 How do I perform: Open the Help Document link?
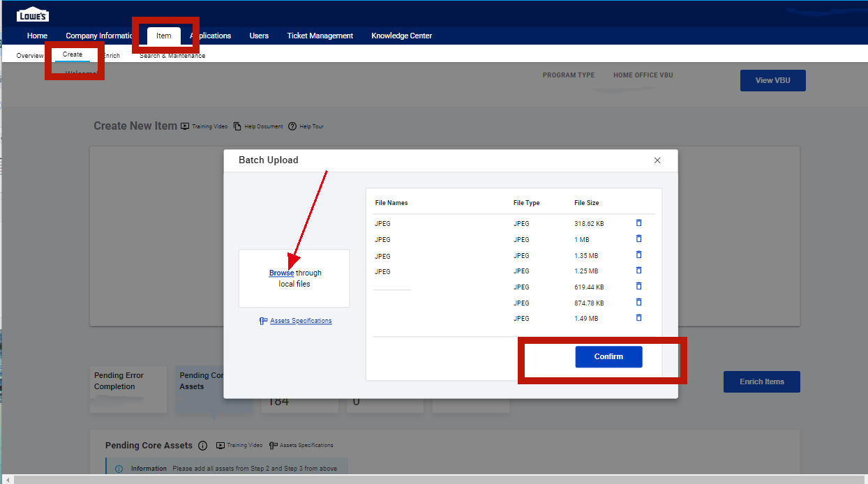(x=258, y=126)
